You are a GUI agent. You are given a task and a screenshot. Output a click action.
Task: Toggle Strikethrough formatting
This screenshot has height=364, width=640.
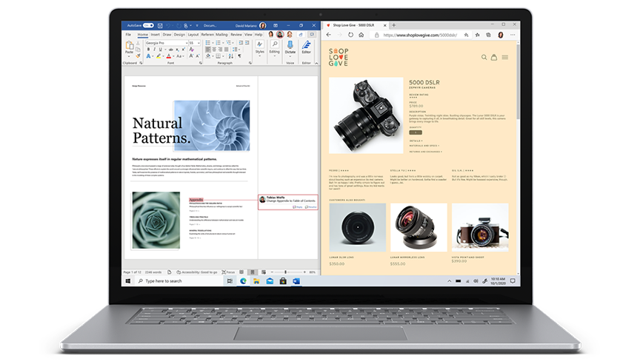coord(171,50)
